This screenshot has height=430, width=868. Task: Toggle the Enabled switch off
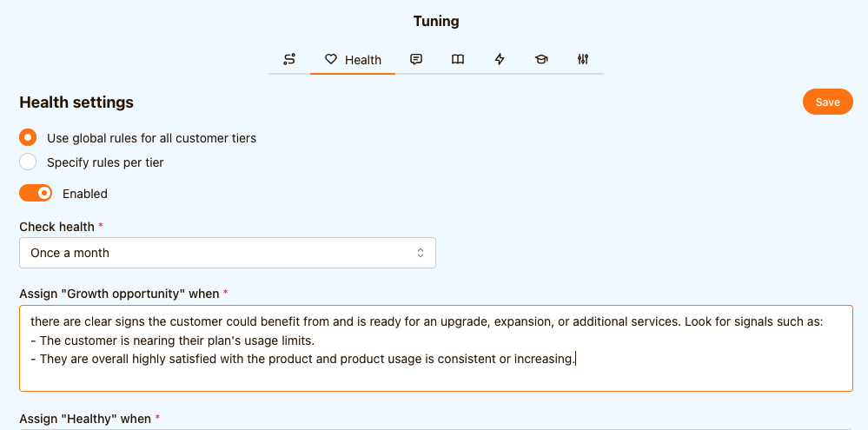pyautogui.click(x=36, y=194)
